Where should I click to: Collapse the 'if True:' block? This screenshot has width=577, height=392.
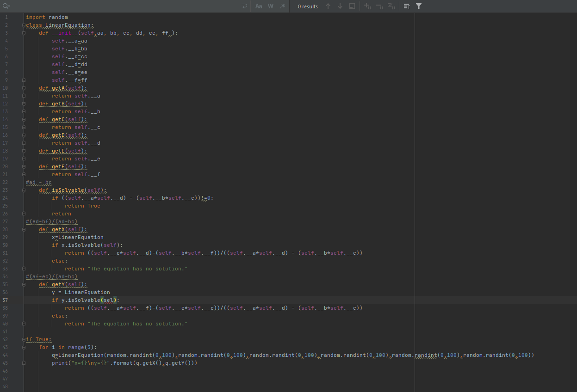click(24, 340)
